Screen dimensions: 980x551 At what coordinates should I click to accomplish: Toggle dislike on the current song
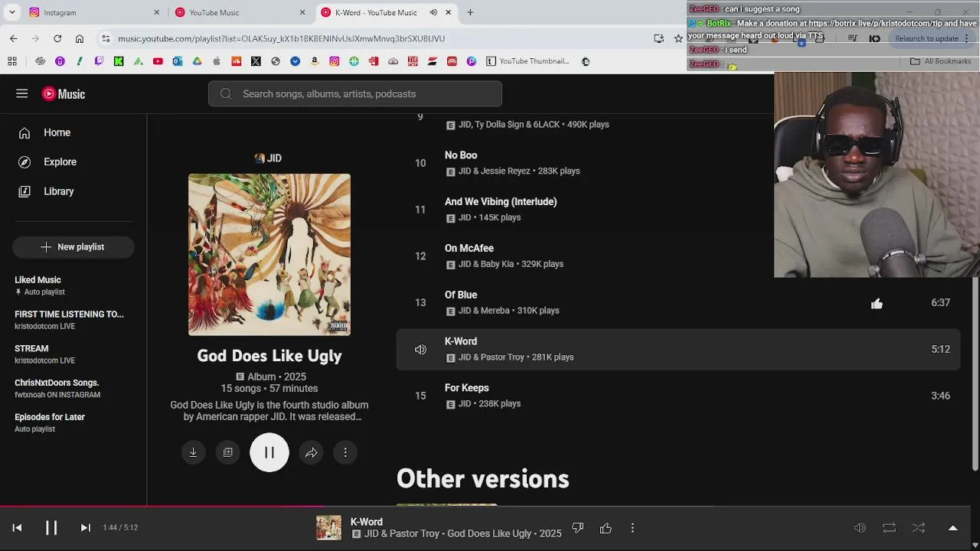[x=578, y=528]
